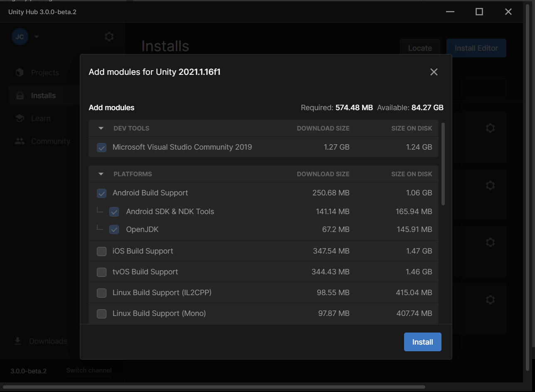Collapse the PLATFORMS section
This screenshot has height=392, width=535.
click(x=101, y=174)
